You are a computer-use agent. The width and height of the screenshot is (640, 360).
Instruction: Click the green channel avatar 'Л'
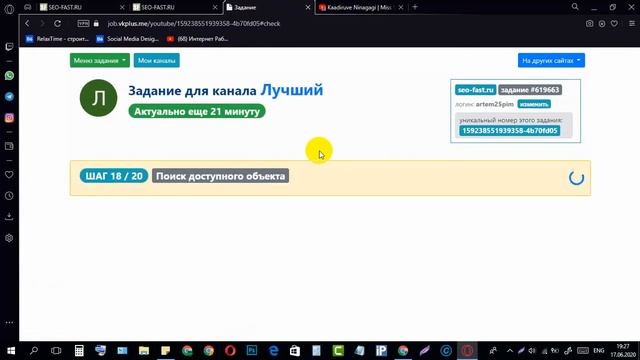click(98, 98)
